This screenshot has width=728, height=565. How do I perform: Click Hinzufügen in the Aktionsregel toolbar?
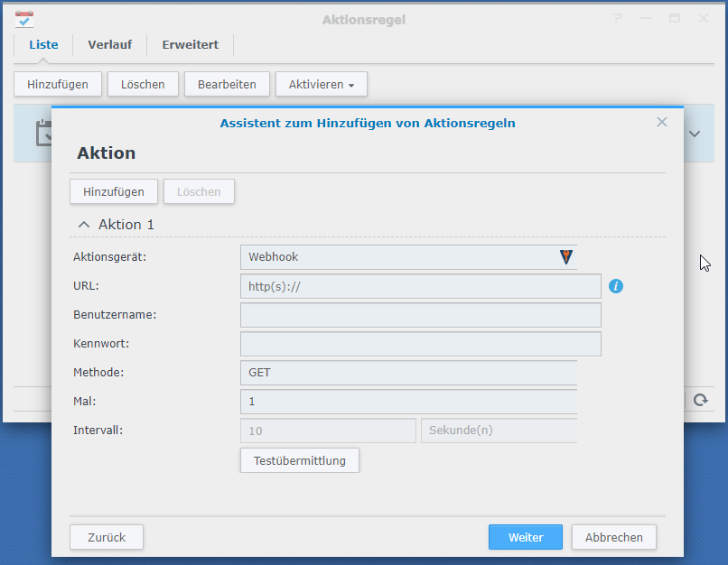pyautogui.click(x=58, y=85)
